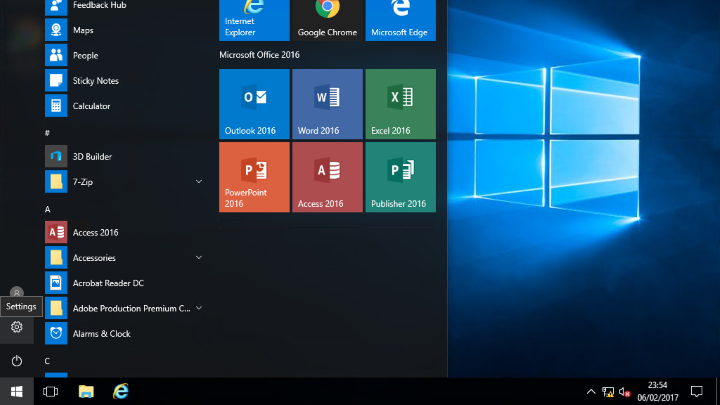Click the Windows Start button
Screen dimensions: 720x405
coord(17,391)
